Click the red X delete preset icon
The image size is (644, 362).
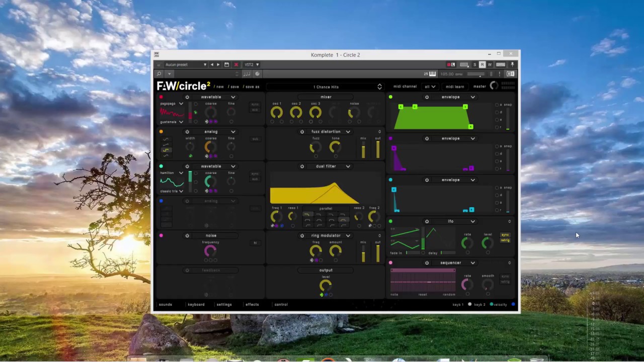click(236, 64)
